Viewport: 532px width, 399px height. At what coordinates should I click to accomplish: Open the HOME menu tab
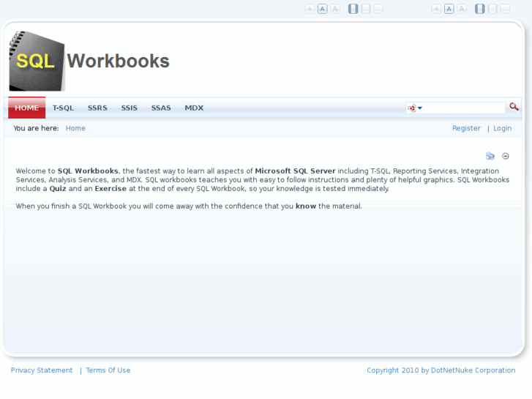pyautogui.click(x=27, y=108)
